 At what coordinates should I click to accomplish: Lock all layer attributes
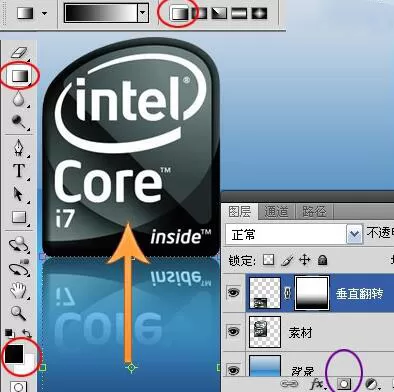click(322, 260)
